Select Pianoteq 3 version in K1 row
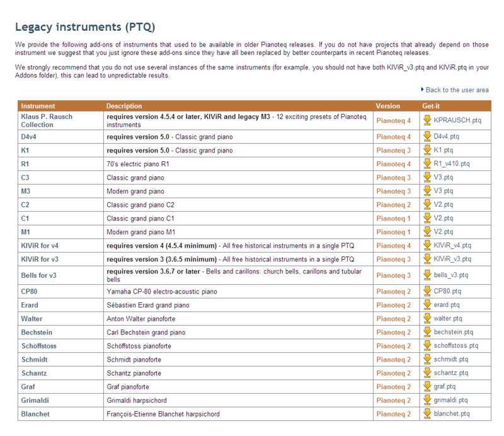 coord(393,150)
